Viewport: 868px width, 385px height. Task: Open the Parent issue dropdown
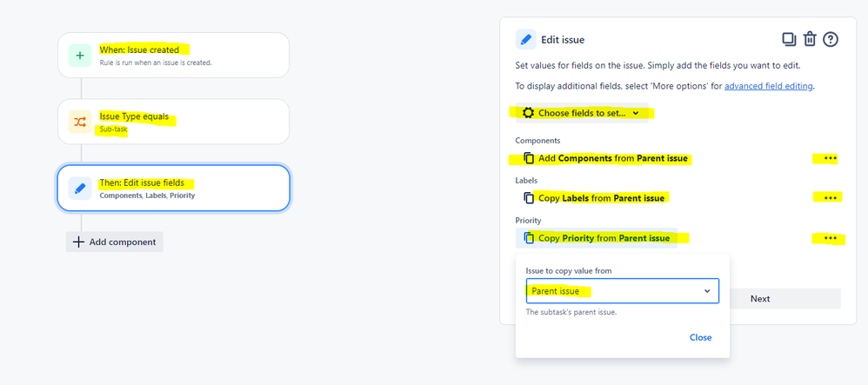coord(622,291)
